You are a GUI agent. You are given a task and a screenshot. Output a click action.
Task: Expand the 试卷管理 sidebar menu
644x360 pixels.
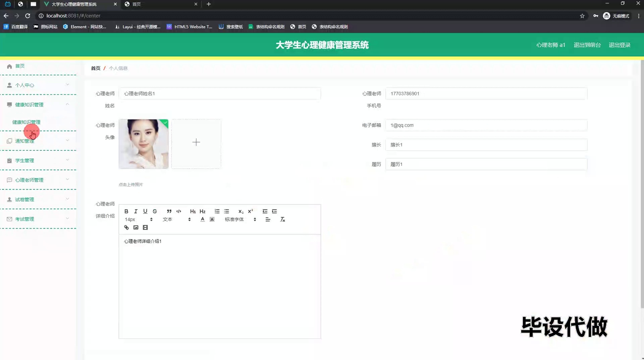point(38,199)
